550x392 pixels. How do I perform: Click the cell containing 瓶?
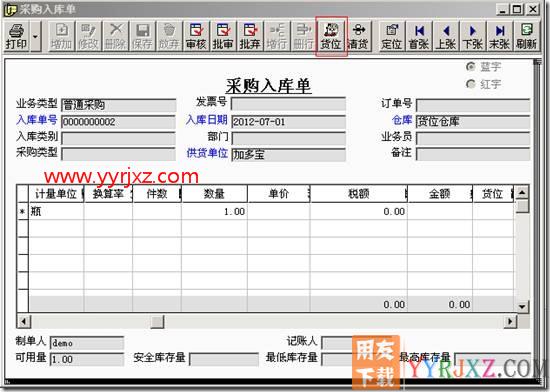pyautogui.click(x=56, y=211)
